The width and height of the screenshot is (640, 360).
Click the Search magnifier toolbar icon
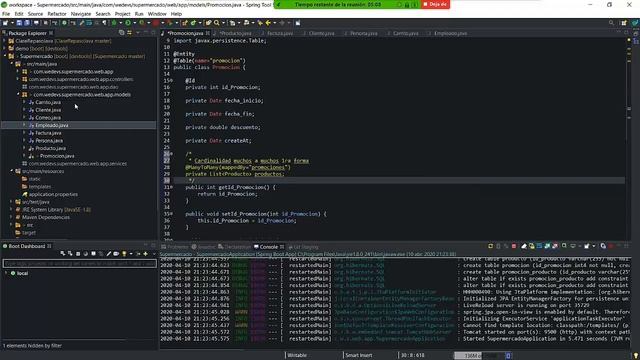(217, 23)
